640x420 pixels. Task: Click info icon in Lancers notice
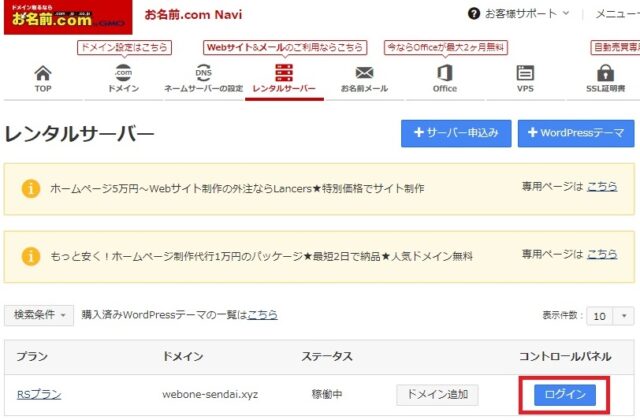click(x=31, y=189)
